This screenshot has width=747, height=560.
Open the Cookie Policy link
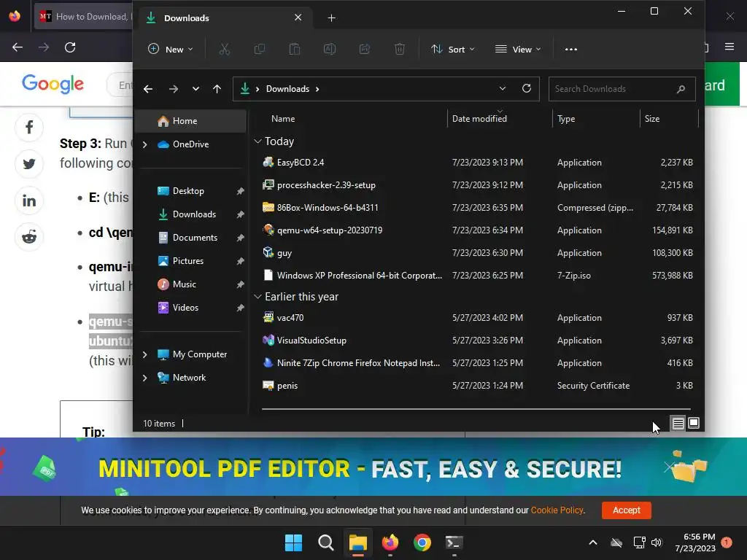[x=557, y=510]
